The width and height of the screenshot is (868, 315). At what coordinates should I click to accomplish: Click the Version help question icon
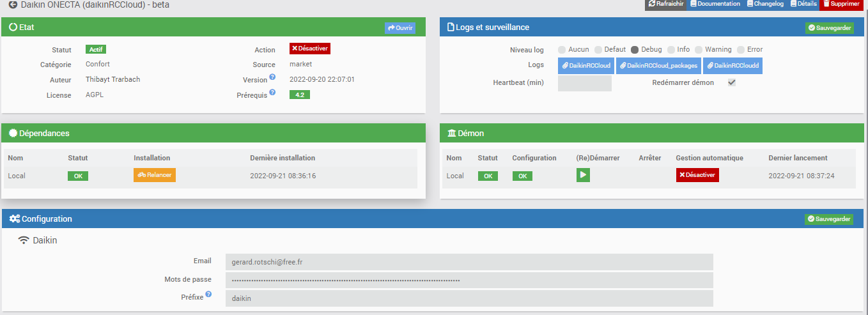[x=272, y=77]
